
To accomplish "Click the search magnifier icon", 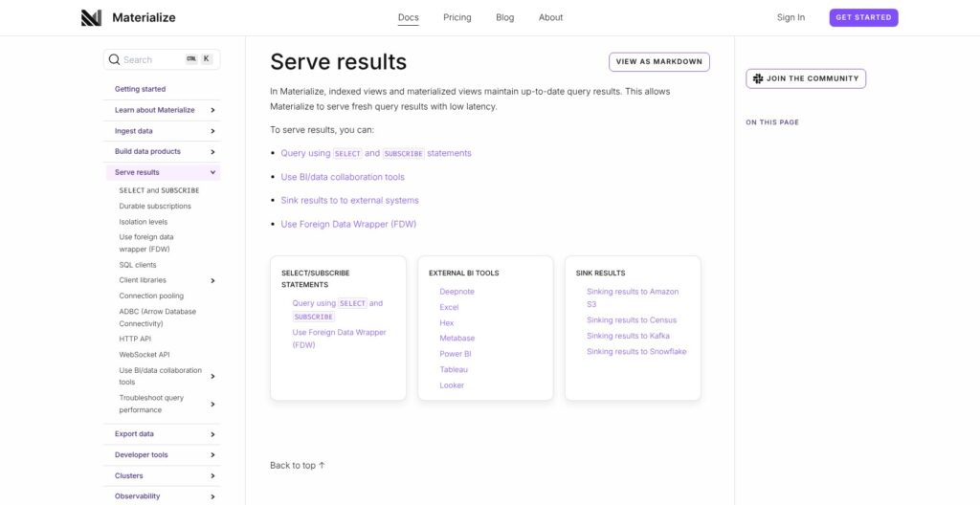I will pos(114,59).
